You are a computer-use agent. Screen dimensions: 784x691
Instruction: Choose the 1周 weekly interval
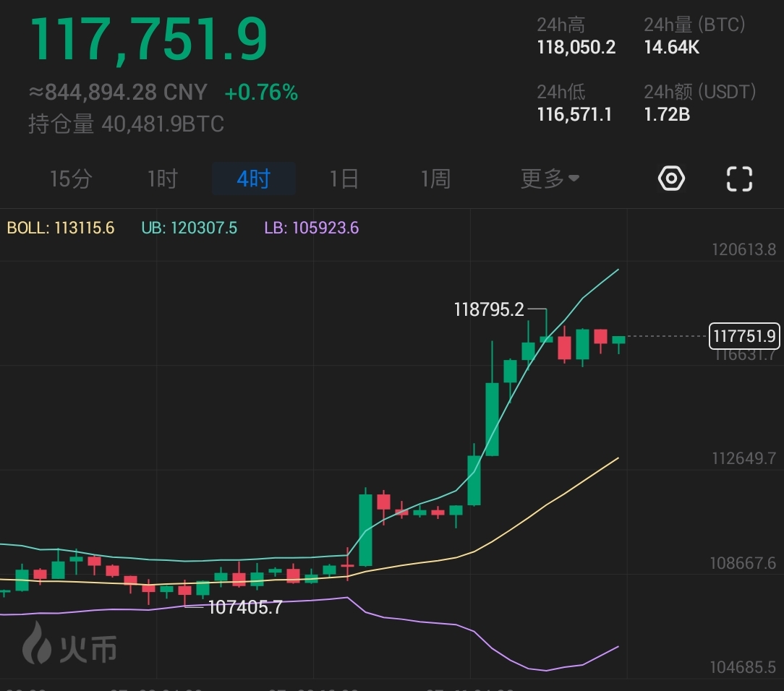click(435, 179)
